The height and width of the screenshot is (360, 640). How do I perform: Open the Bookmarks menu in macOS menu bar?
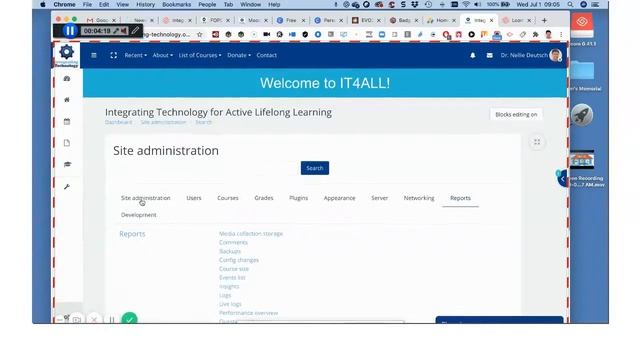(x=176, y=4)
